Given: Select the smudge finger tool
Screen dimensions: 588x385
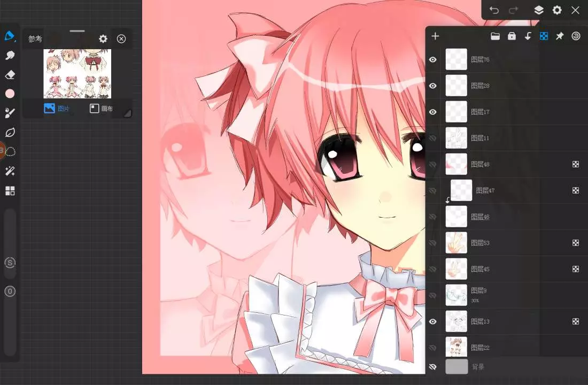Looking at the screenshot, I should point(10,55).
